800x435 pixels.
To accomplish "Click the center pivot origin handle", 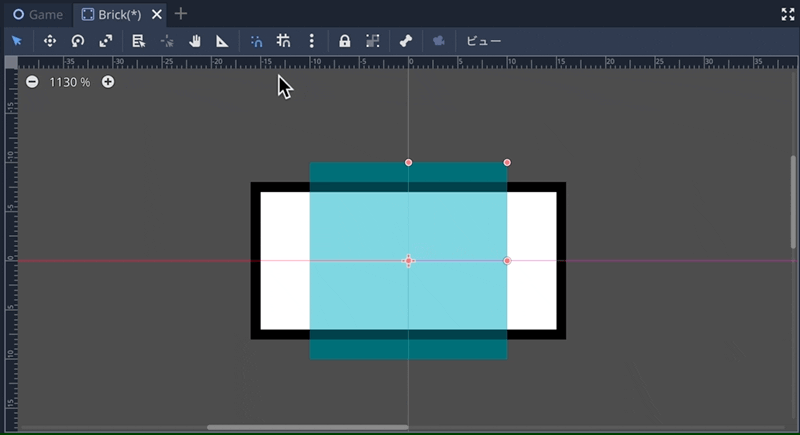I will pos(408,261).
